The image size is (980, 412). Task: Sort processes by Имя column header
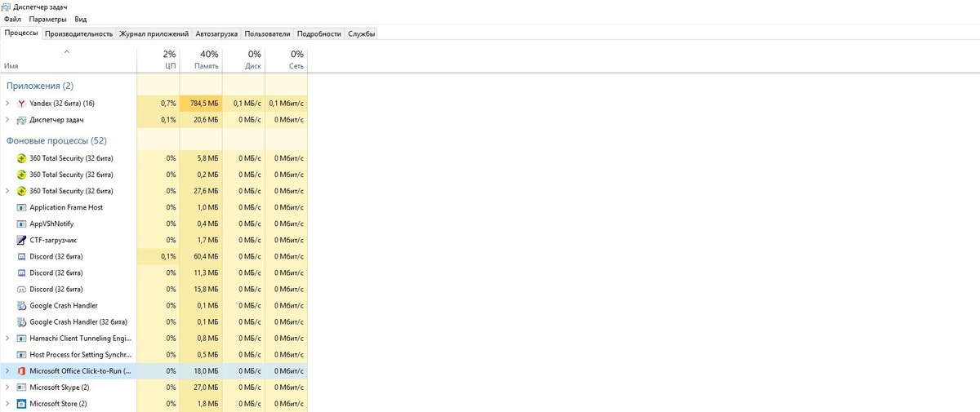[69, 59]
